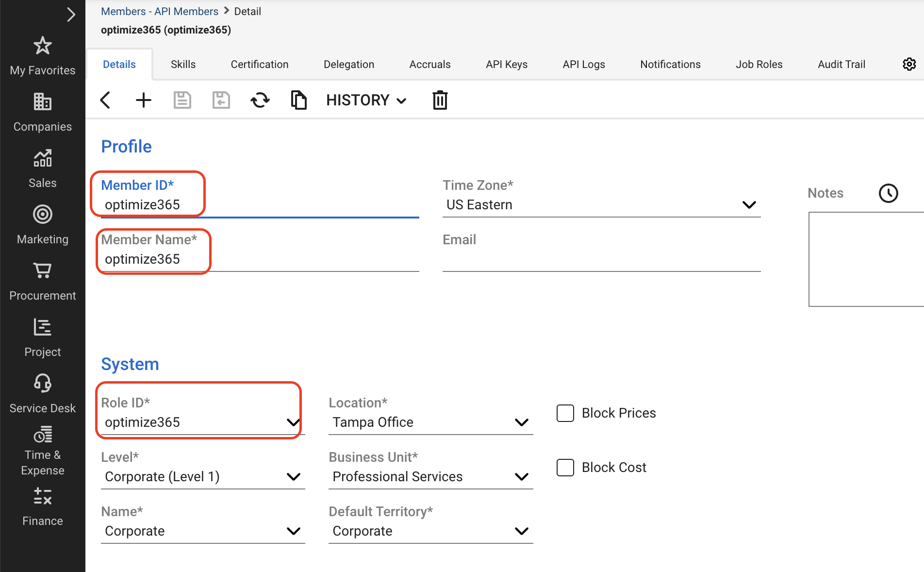This screenshot has width=924, height=572.
Task: Click into the Member ID field
Action: point(260,205)
